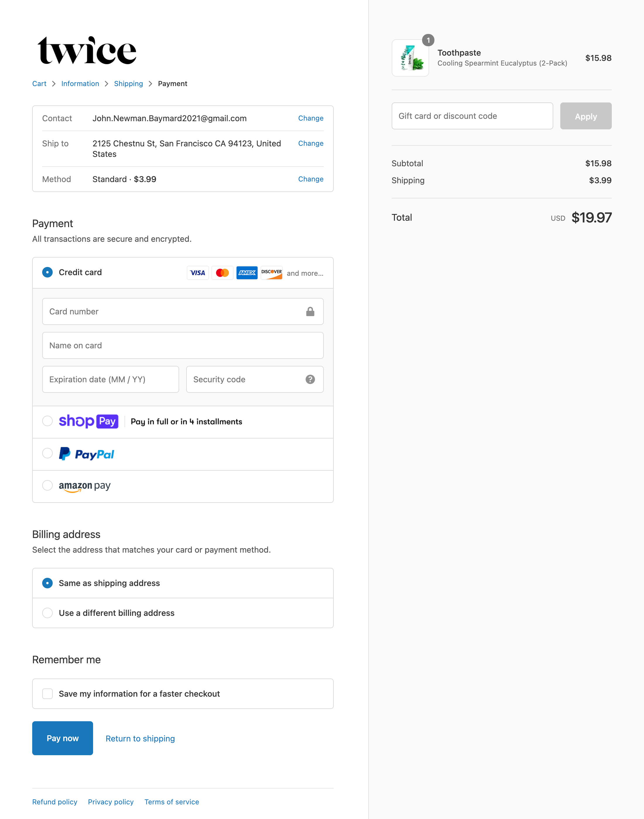The width and height of the screenshot is (644, 819).
Task: Click the Visa card icon
Action: click(x=198, y=273)
